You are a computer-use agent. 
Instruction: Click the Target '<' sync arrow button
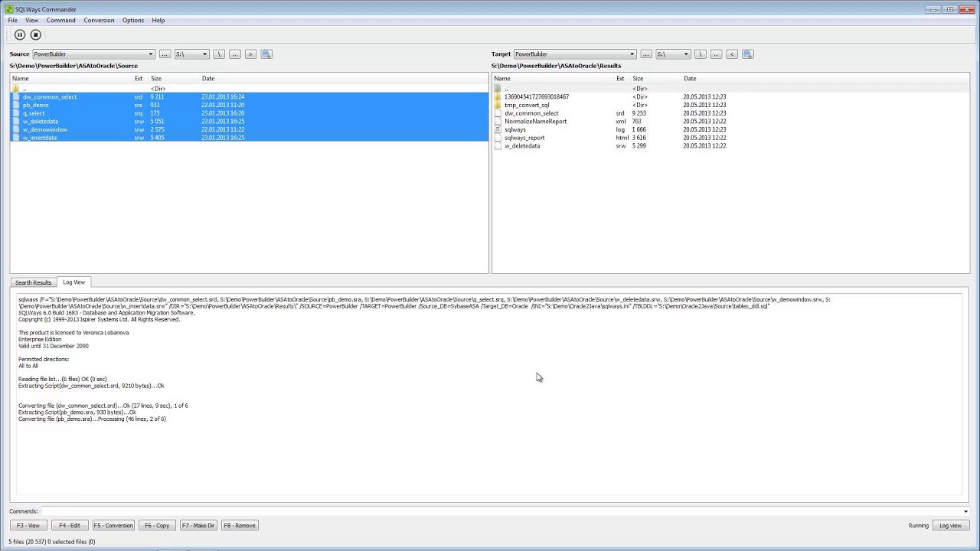732,54
